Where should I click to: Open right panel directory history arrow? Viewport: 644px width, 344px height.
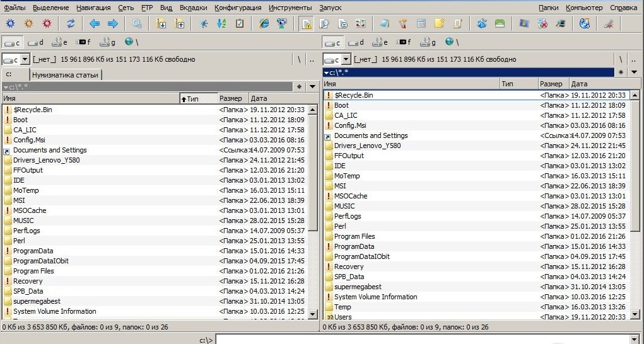634,72
